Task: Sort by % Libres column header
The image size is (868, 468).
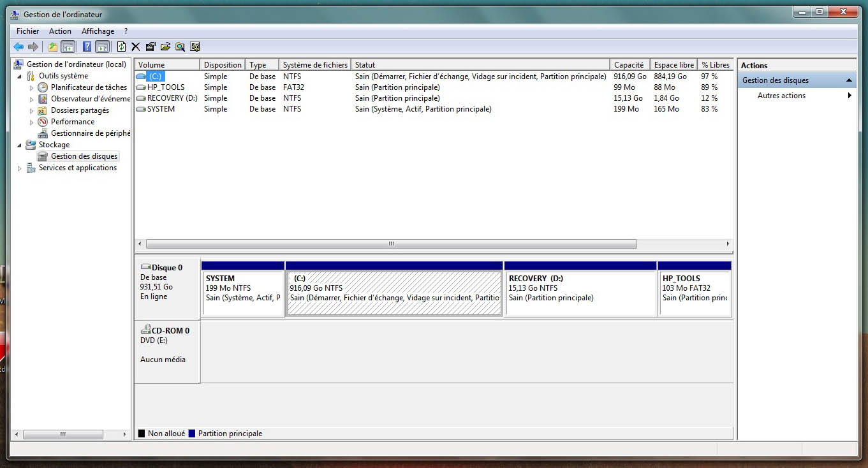Action: pyautogui.click(x=715, y=65)
